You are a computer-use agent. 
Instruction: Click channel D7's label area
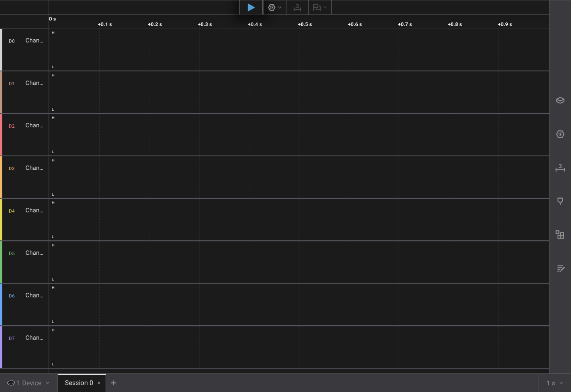click(x=34, y=338)
